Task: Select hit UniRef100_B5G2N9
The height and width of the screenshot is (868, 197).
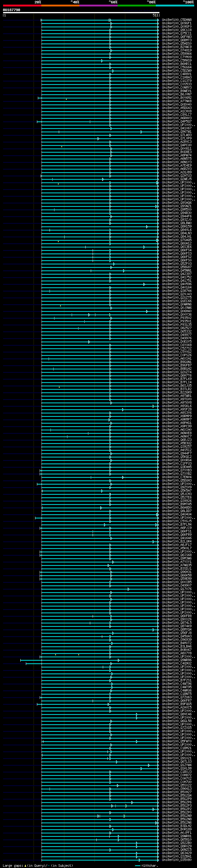Action: [177, 816]
